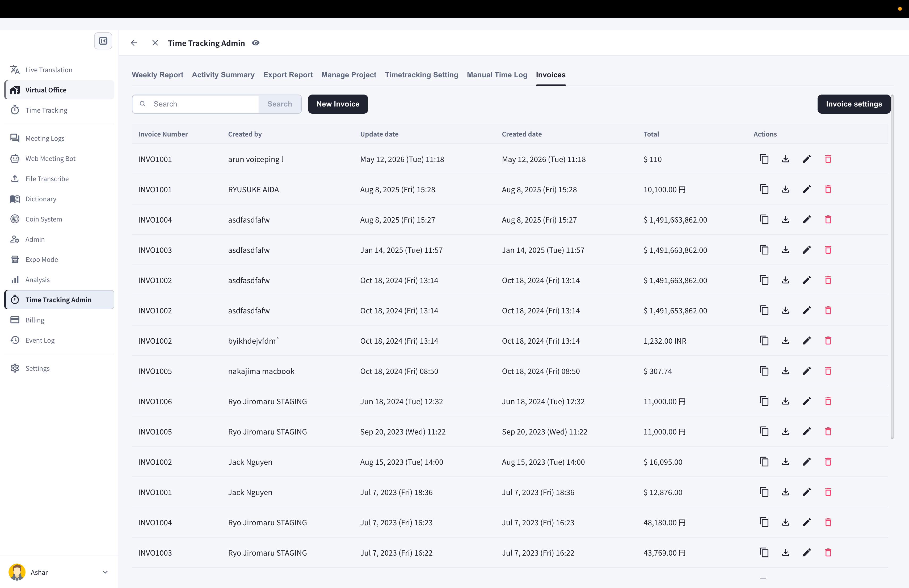Select Time Tracking Admin in sidebar
The image size is (909, 588).
(59, 300)
